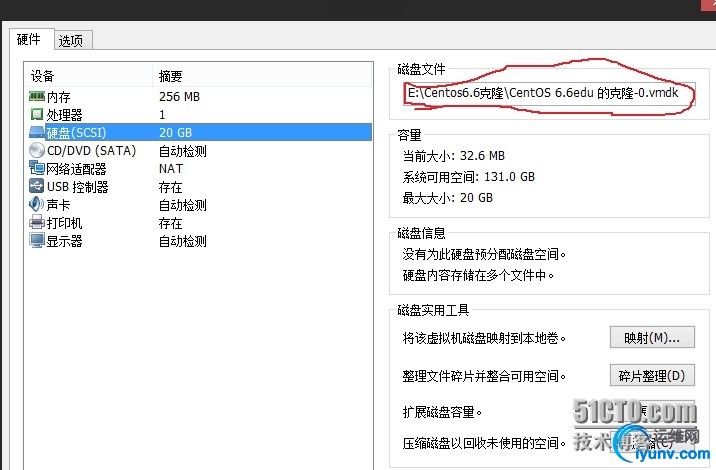Click the 没有为此硬盘预分配磁盘空间 info text
This screenshot has width=716, height=470.
coord(484,254)
